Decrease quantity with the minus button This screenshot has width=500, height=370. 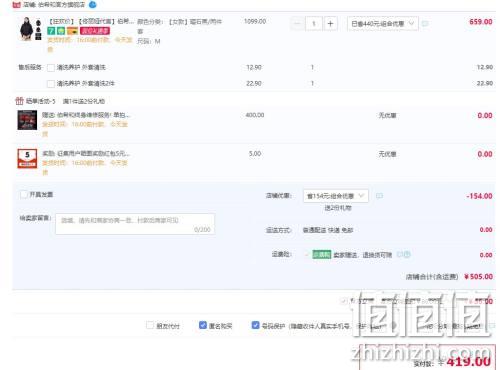[x=297, y=24]
